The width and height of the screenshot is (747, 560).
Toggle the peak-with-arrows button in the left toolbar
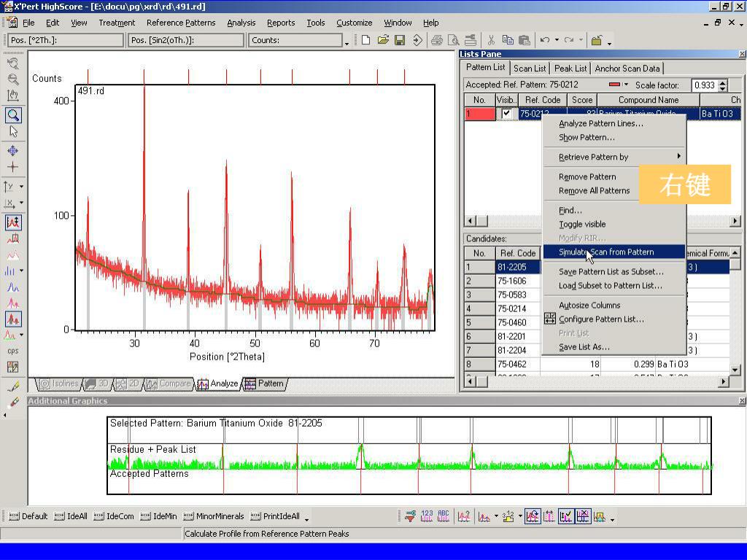pos(13,222)
